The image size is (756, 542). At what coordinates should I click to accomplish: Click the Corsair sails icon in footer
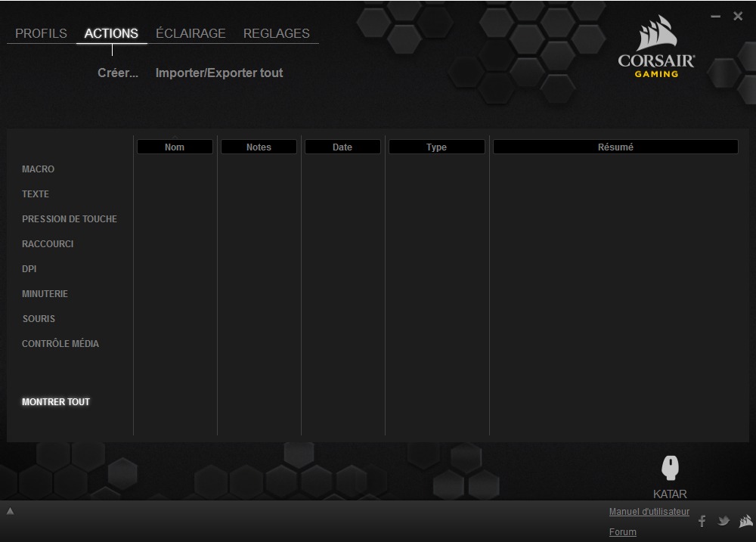tap(745, 521)
